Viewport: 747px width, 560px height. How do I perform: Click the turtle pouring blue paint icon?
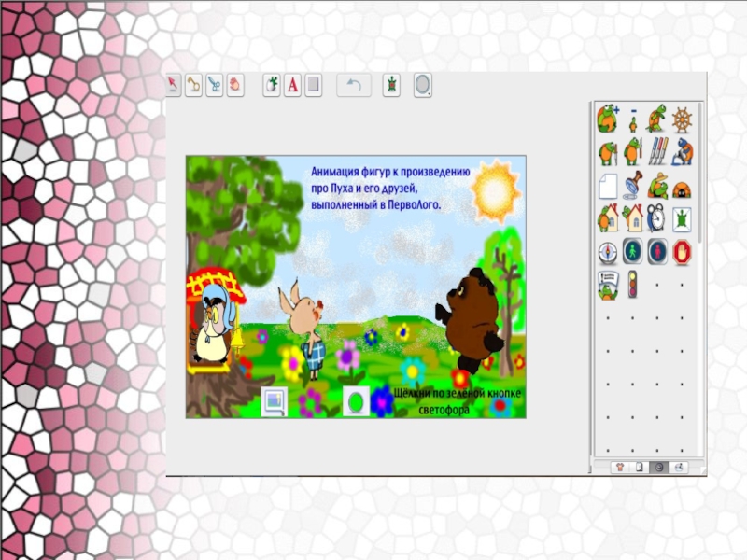682,152
